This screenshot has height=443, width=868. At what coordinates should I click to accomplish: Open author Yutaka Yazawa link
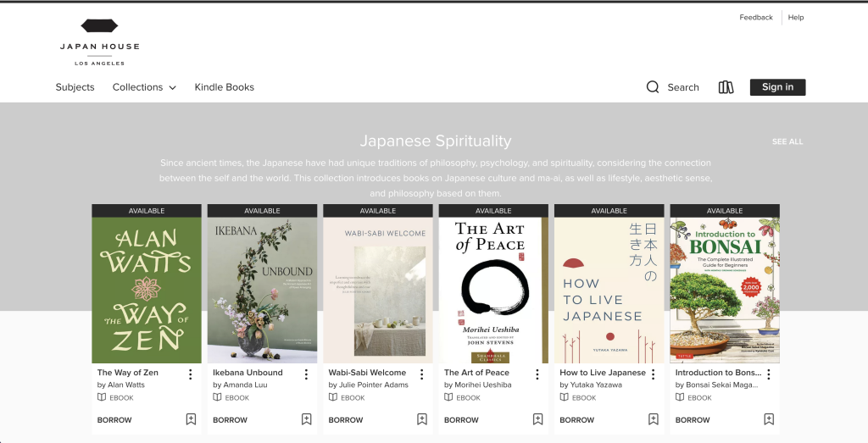(x=596, y=385)
